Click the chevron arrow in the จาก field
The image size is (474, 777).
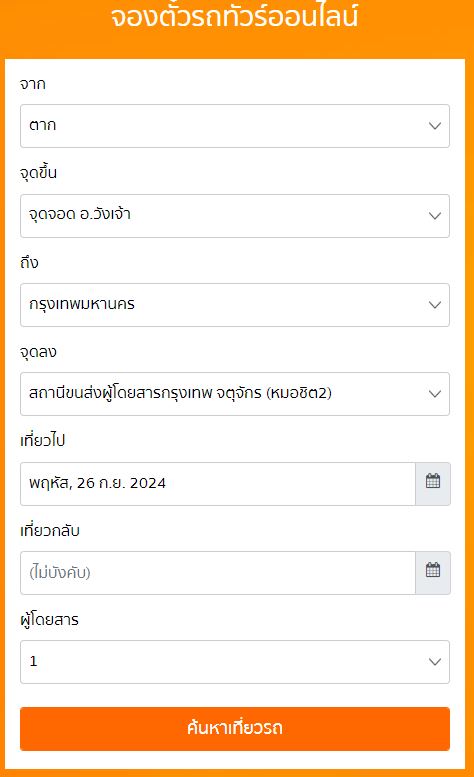tap(435, 126)
